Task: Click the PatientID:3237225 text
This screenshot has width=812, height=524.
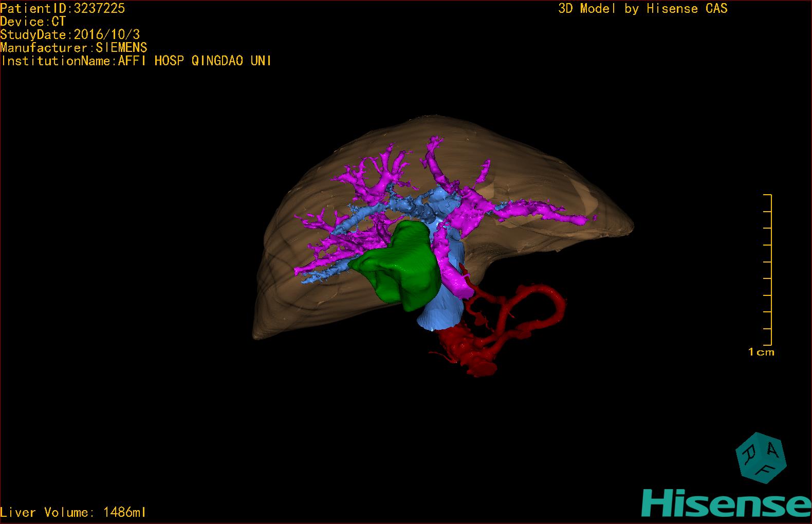Action: click(63, 8)
